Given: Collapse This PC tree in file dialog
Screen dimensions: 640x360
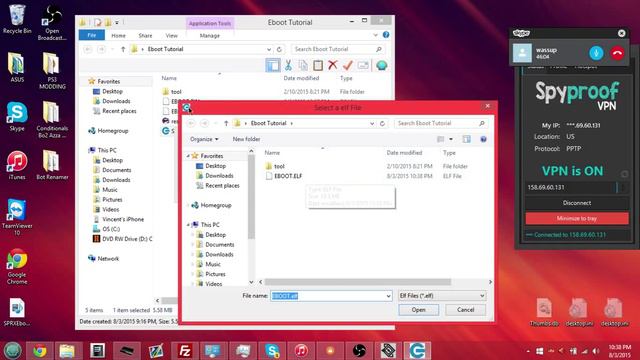Looking at the screenshot, I should tap(189, 225).
